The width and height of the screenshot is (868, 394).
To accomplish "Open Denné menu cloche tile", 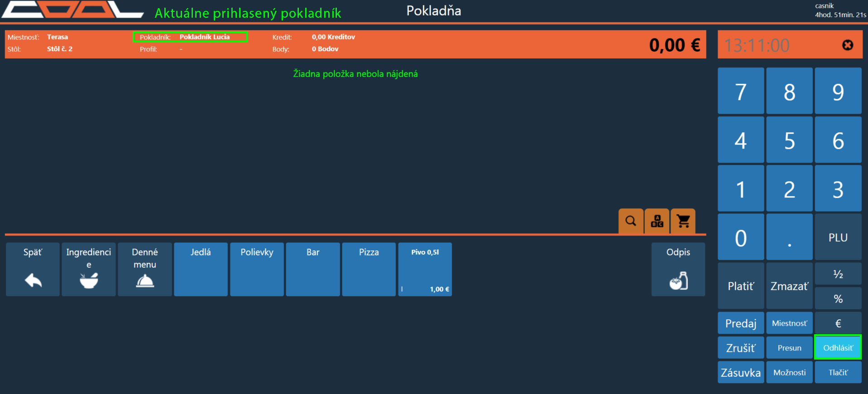I will point(145,269).
